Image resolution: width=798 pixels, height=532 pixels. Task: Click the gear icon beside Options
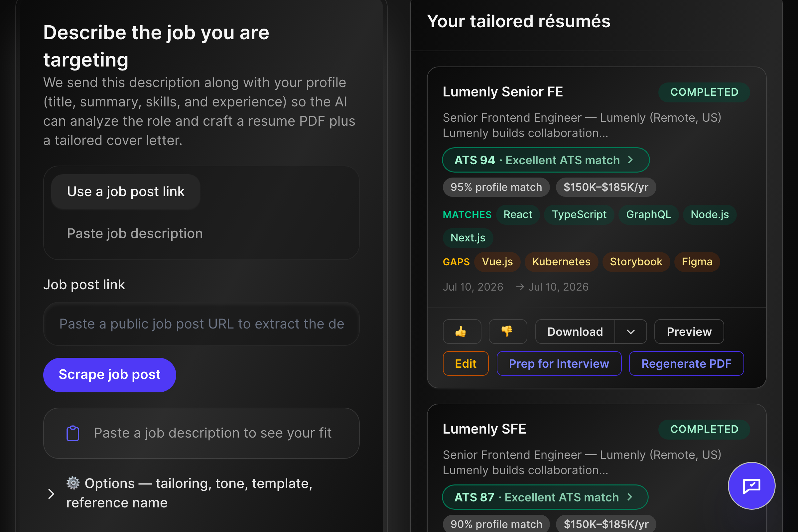point(73,483)
